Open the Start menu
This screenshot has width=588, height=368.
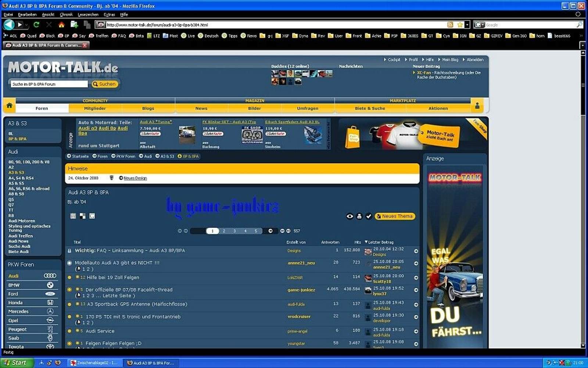click(17, 362)
